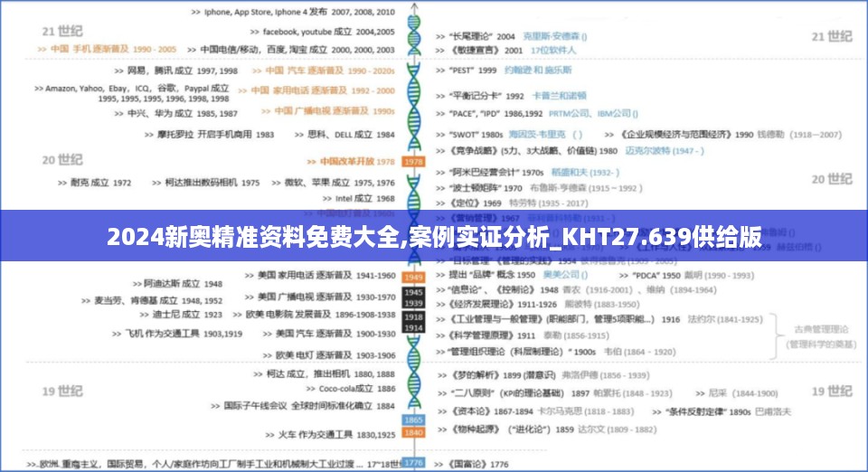Click the 1978 orange timeline marker
Image resolution: width=868 pixels, height=472 pixels.
(413, 162)
